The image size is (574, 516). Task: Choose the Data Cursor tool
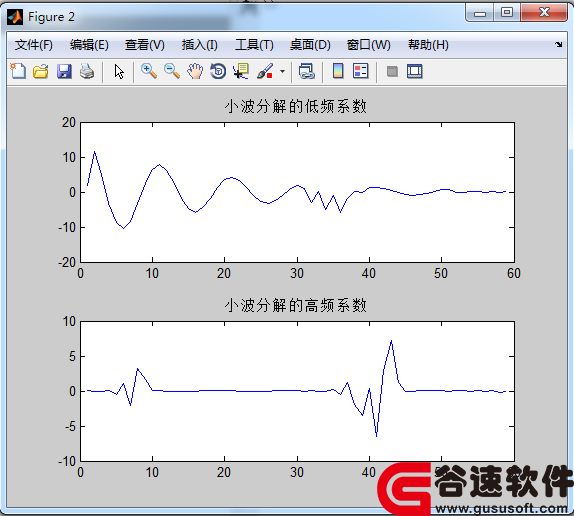click(241, 71)
